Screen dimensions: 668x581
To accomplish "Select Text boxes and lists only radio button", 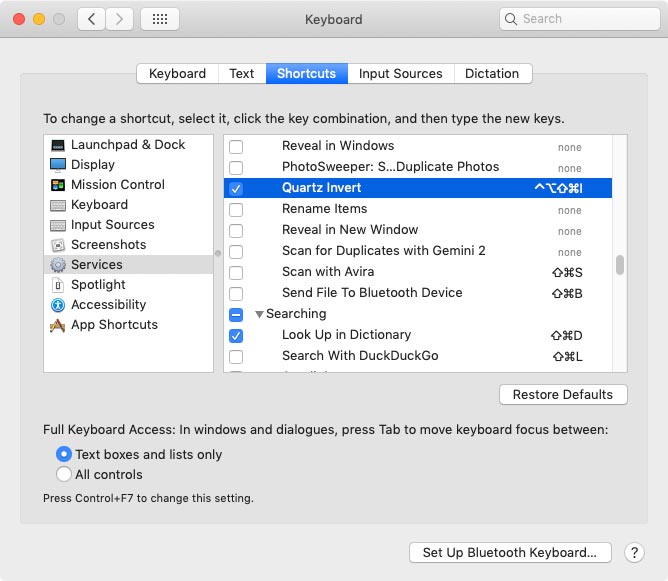I will tap(64, 454).
